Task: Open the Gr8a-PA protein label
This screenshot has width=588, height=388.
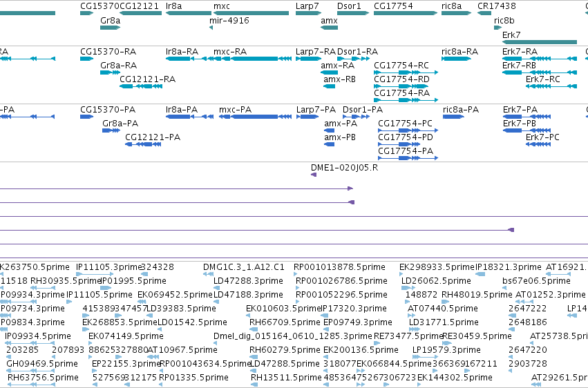Action: point(120,123)
